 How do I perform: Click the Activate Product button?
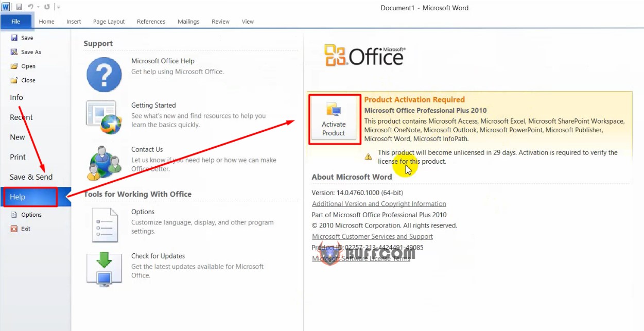334,120
